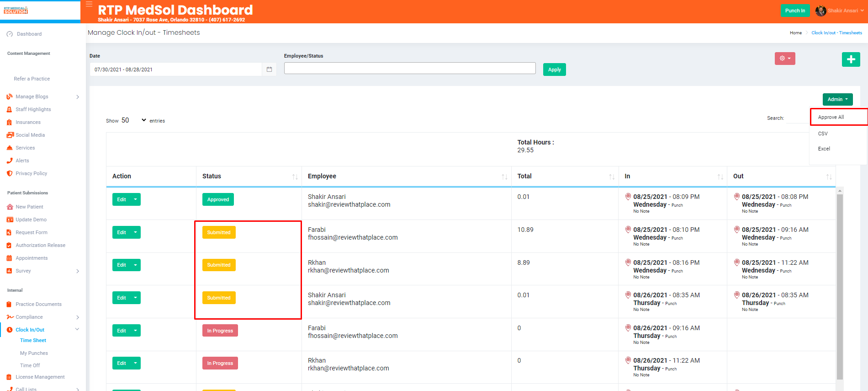Click the Appointments calendar icon
The image size is (868, 391).
[10, 258]
